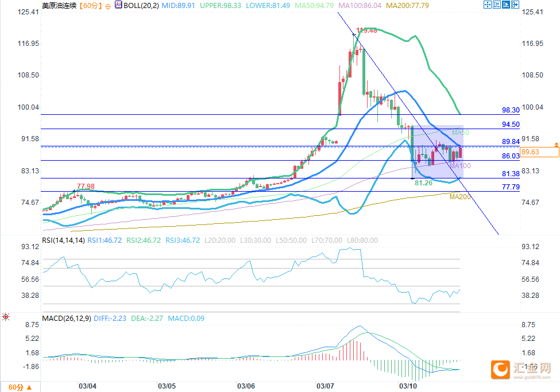Click the RSI1:46.72 value
The image size is (560, 392).
click(105, 240)
